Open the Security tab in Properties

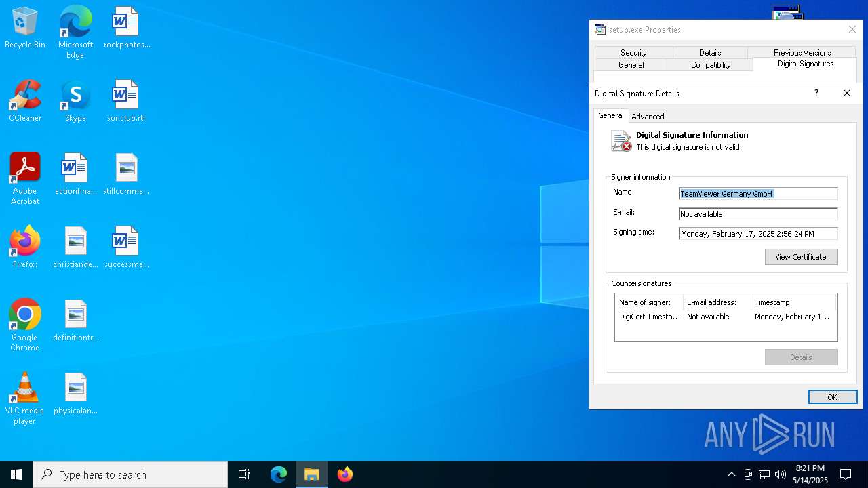point(633,52)
